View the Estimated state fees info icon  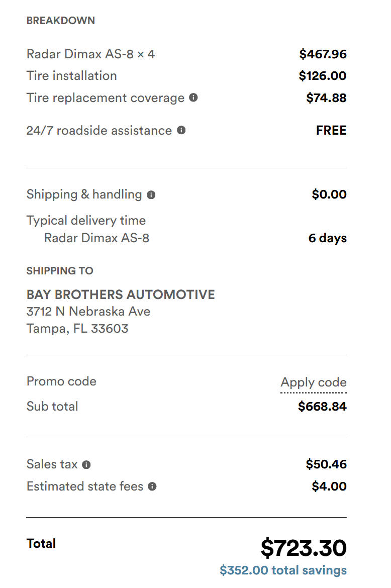click(x=152, y=486)
